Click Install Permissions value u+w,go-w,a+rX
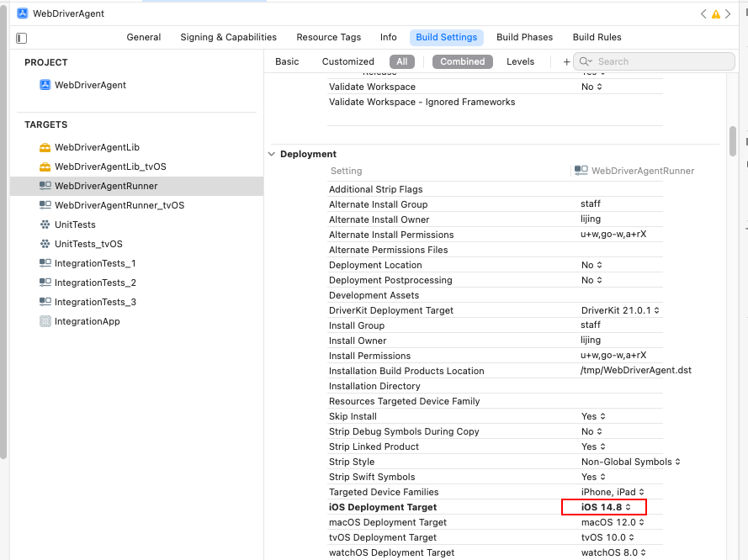Screen dimensions: 748x560 coord(613,355)
